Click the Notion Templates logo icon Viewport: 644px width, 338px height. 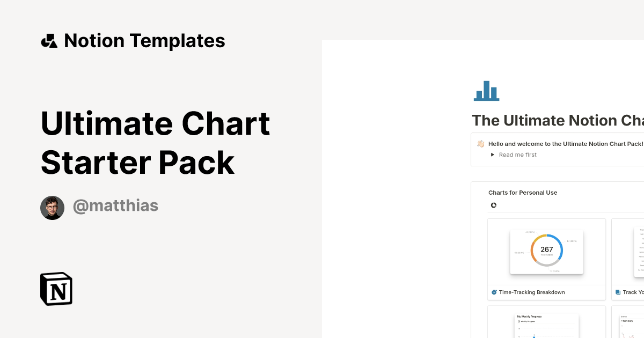tap(49, 40)
